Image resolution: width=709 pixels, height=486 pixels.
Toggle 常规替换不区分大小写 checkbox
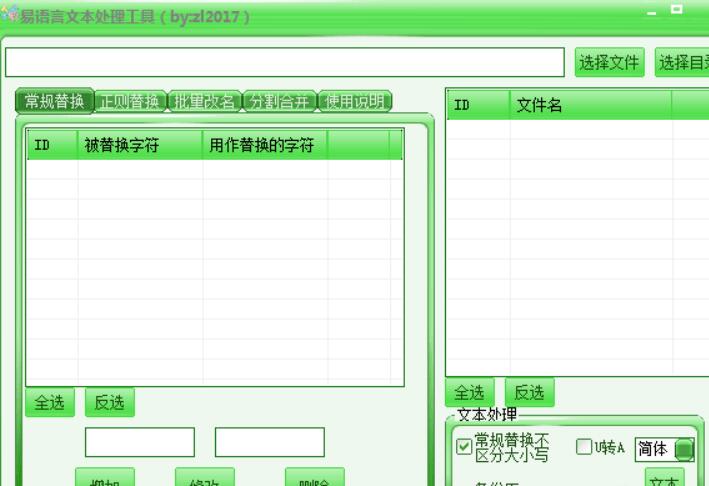[x=464, y=447]
